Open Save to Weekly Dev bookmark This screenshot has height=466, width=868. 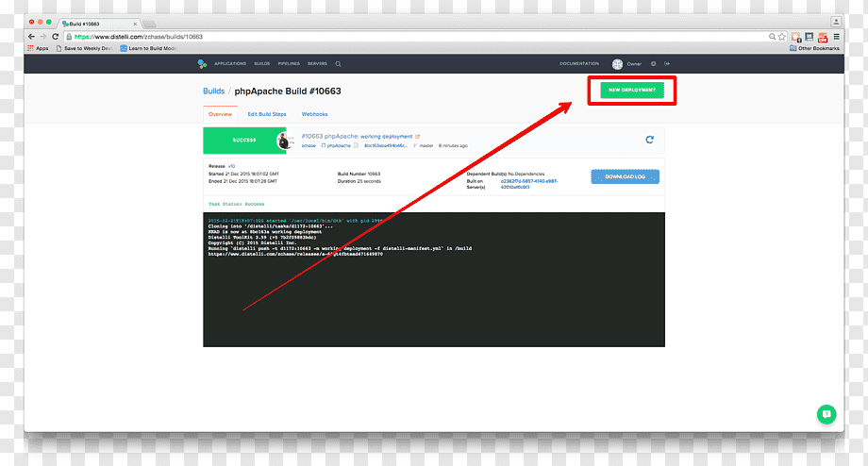coord(84,48)
